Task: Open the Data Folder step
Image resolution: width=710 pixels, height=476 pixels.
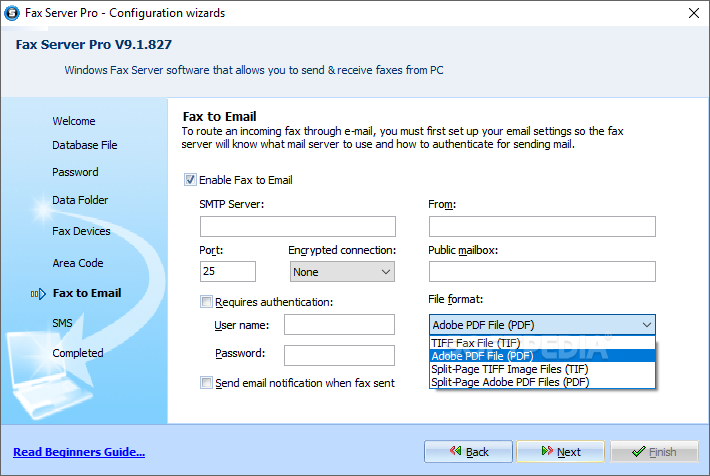Action: pos(80,200)
